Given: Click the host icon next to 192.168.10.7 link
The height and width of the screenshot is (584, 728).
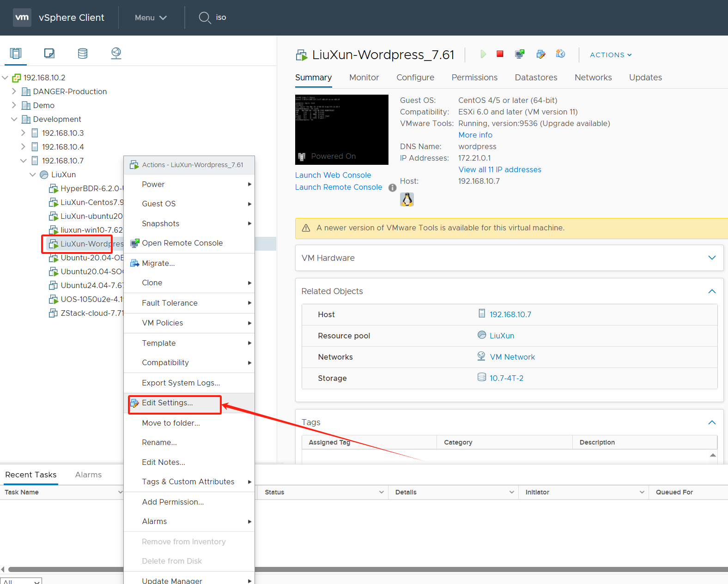Looking at the screenshot, I should pyautogui.click(x=482, y=313).
